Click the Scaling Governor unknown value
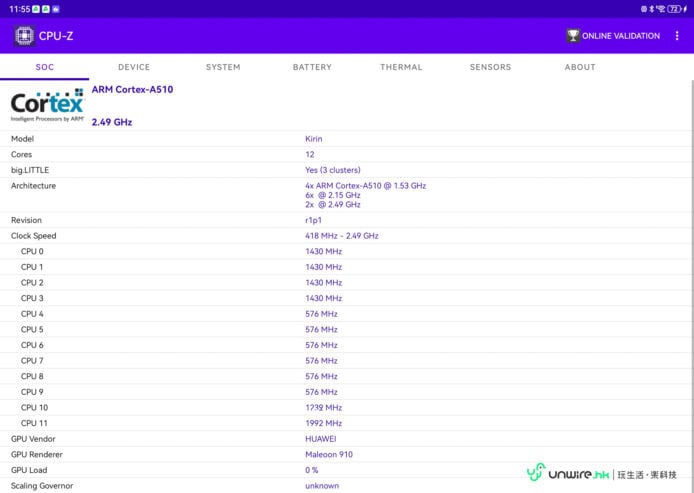 click(322, 486)
